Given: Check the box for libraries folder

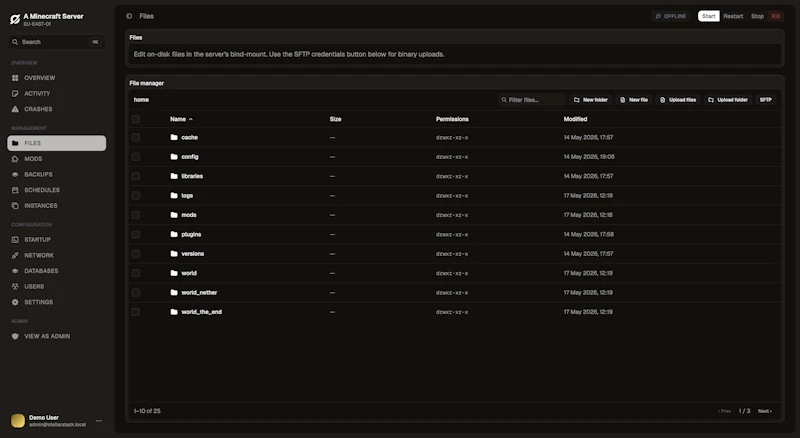Looking at the screenshot, I should pyautogui.click(x=136, y=176).
